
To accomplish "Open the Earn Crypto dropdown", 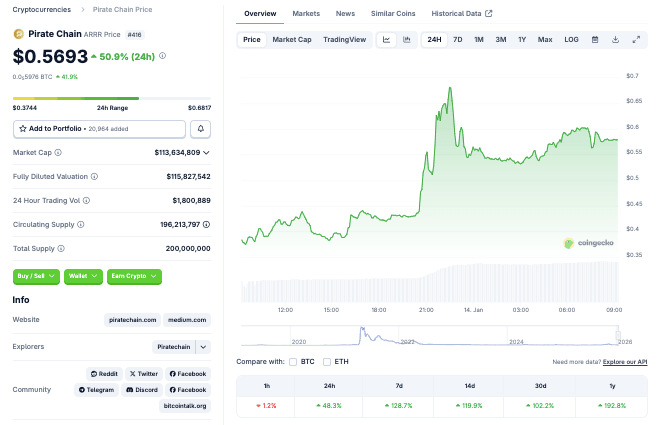I will (134, 276).
